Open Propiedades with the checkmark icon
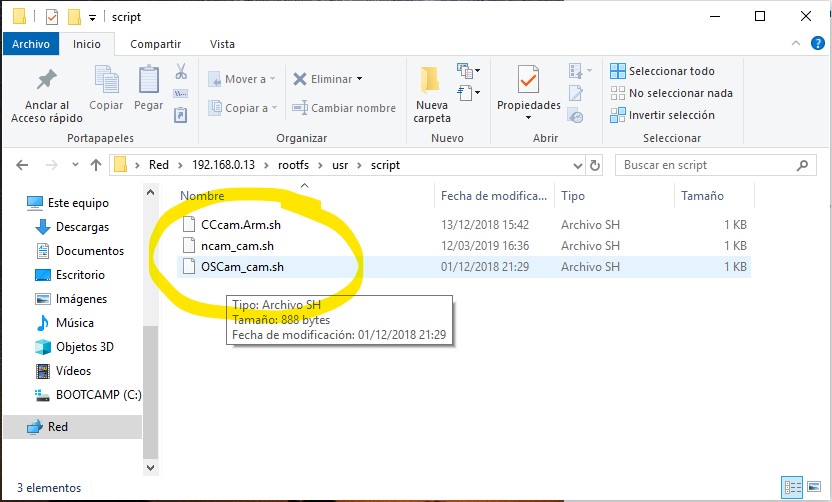The width and height of the screenshot is (832, 502). pyautogui.click(x=528, y=80)
